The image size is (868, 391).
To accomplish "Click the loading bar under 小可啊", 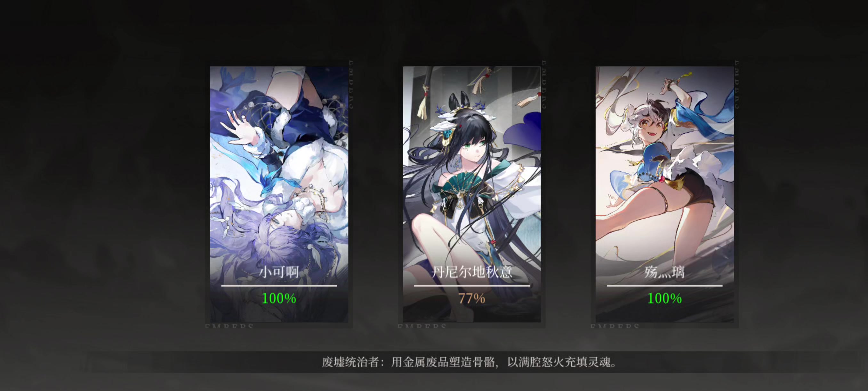I will (x=279, y=286).
